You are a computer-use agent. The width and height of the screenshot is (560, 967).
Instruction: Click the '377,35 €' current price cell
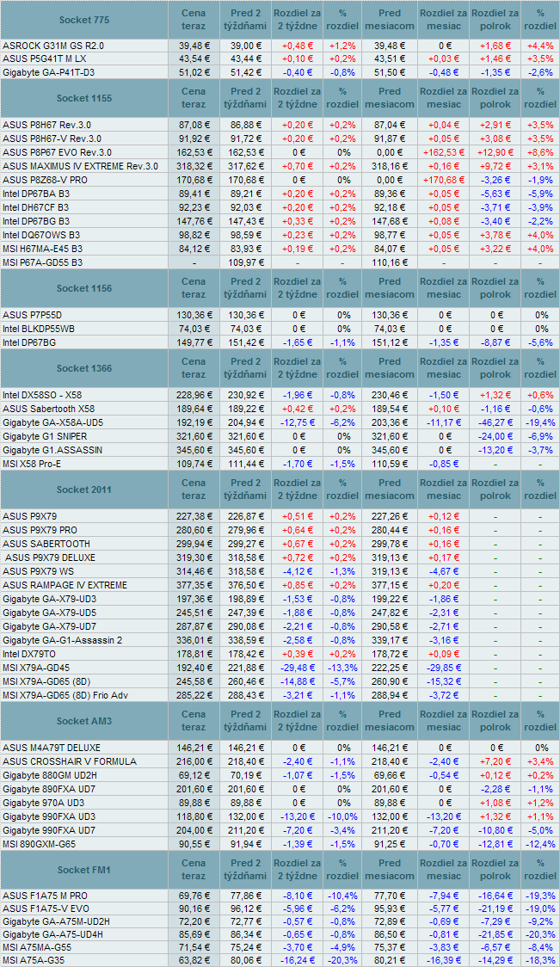pyautogui.click(x=194, y=585)
